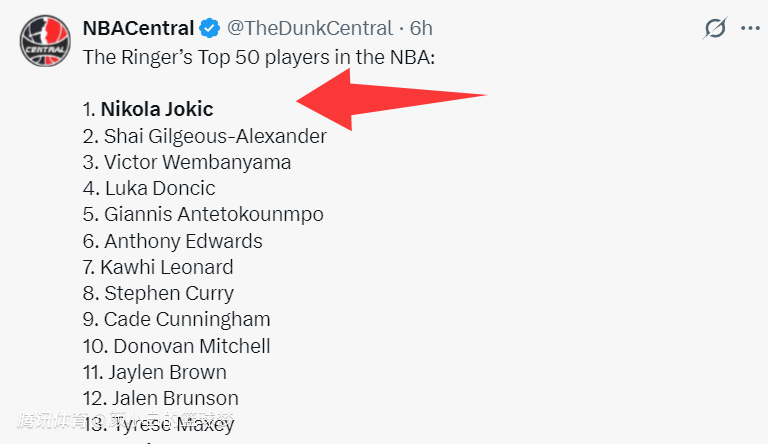Select the Kawhi Leonard line
Image resolution: width=768 pixels, height=444 pixels.
(x=159, y=267)
